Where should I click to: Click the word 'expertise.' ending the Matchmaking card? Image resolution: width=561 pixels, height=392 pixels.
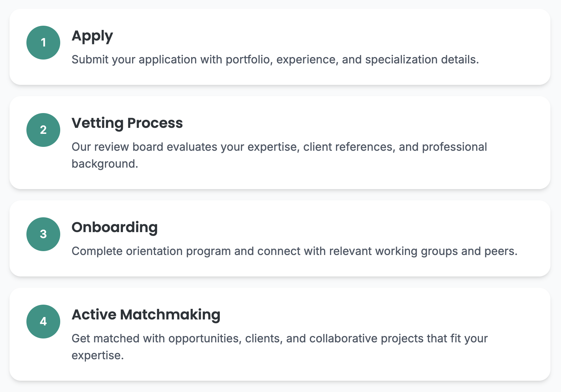(98, 355)
